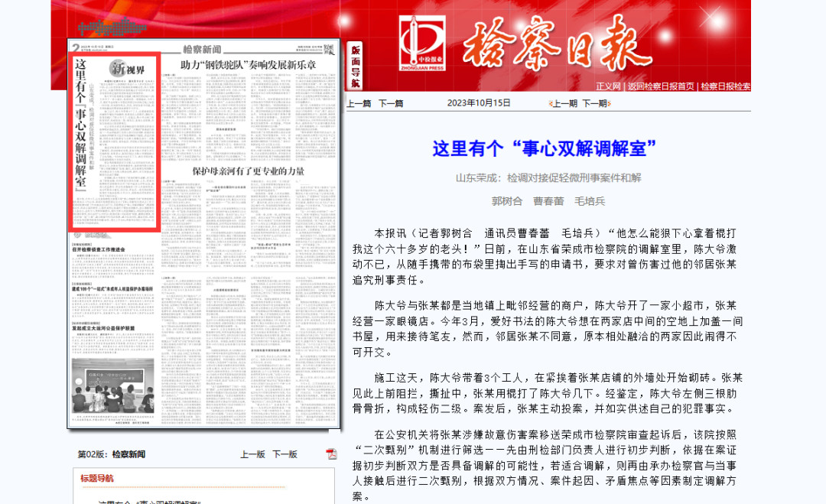Image resolution: width=826 pixels, height=504 pixels.
Task: Go to previous page 上一版
Action: click(252, 454)
